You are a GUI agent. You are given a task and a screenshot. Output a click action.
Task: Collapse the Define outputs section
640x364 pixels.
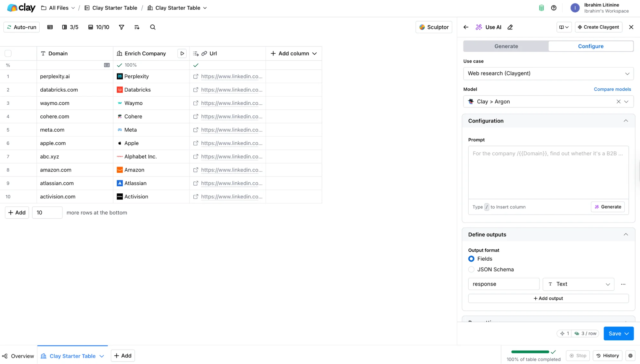point(626,235)
